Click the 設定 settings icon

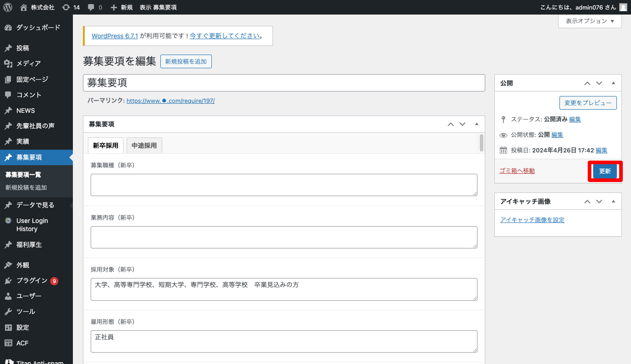click(x=8, y=328)
